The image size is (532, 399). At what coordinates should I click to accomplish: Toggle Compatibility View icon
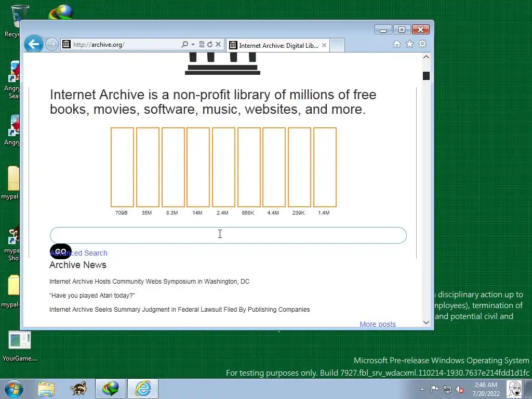click(x=202, y=45)
